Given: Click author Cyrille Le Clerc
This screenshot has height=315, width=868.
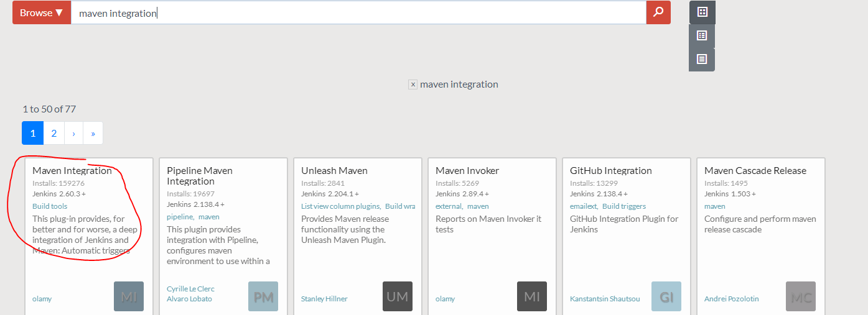Looking at the screenshot, I should pos(190,289).
